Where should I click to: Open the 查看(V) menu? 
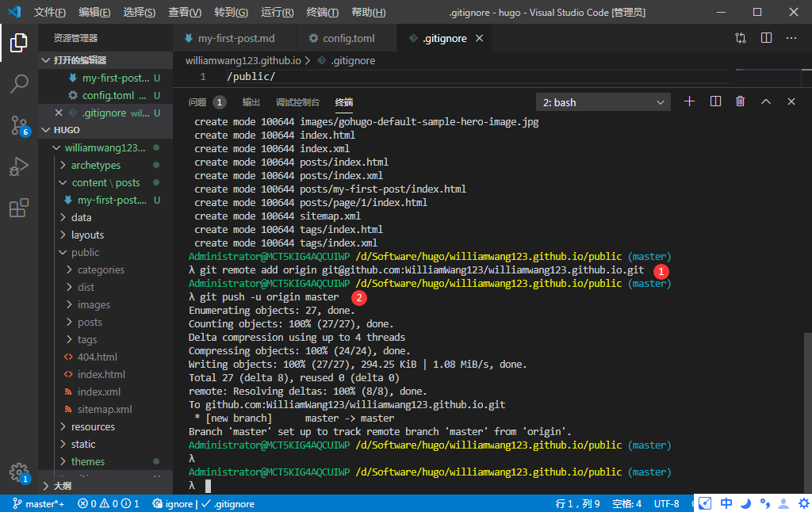coord(185,12)
